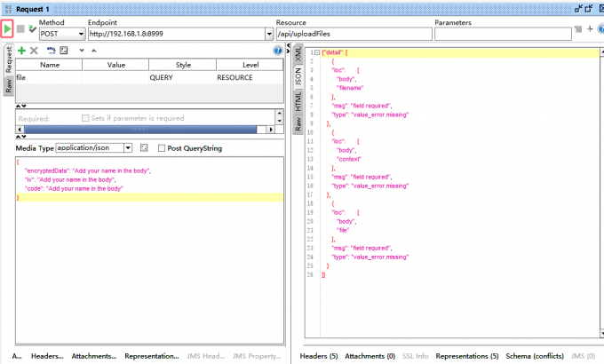Click the plus icon next to Parameters
The image size is (604, 364).
590,29
